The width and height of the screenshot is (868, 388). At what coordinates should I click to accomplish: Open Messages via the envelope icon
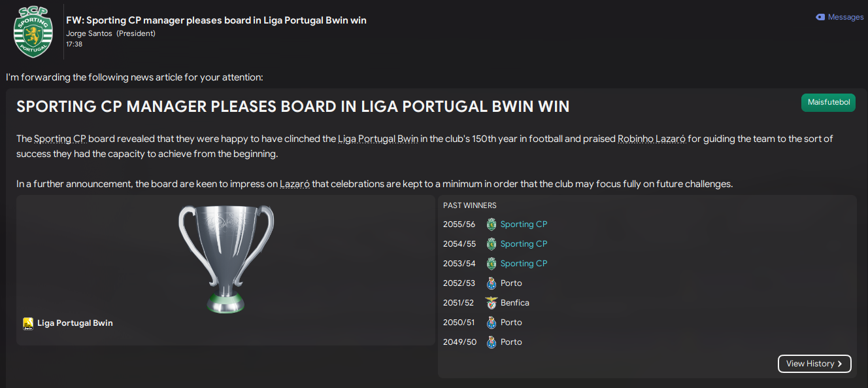[820, 17]
